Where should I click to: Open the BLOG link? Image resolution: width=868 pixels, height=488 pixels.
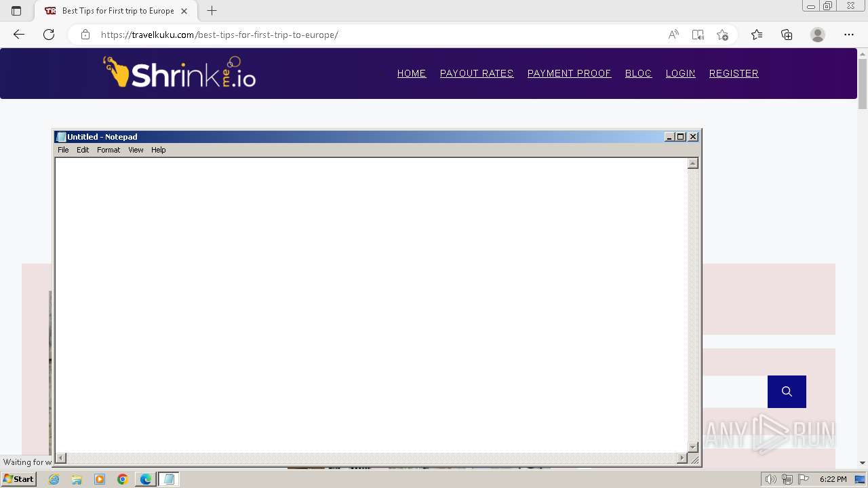pos(638,73)
